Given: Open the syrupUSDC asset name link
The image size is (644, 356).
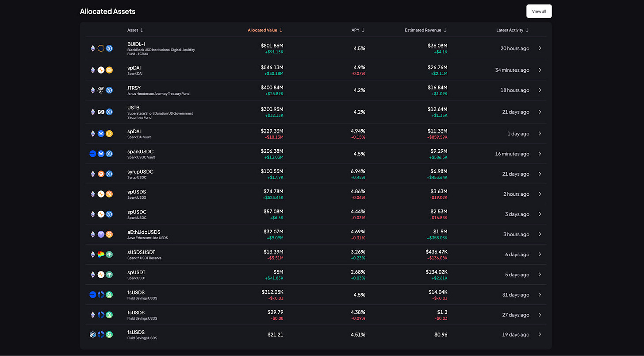Looking at the screenshot, I should click(x=140, y=171).
